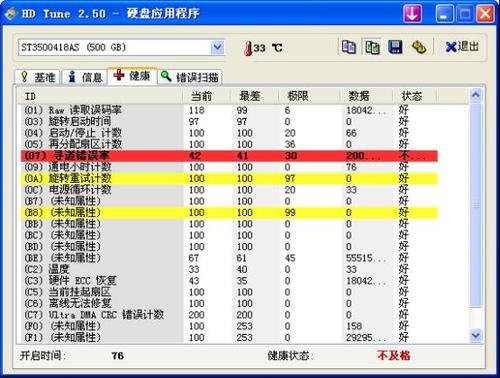This screenshot has height=378, width=500.
Task: Select the (01) Raw 读取误码率 row
Action: pos(229,110)
